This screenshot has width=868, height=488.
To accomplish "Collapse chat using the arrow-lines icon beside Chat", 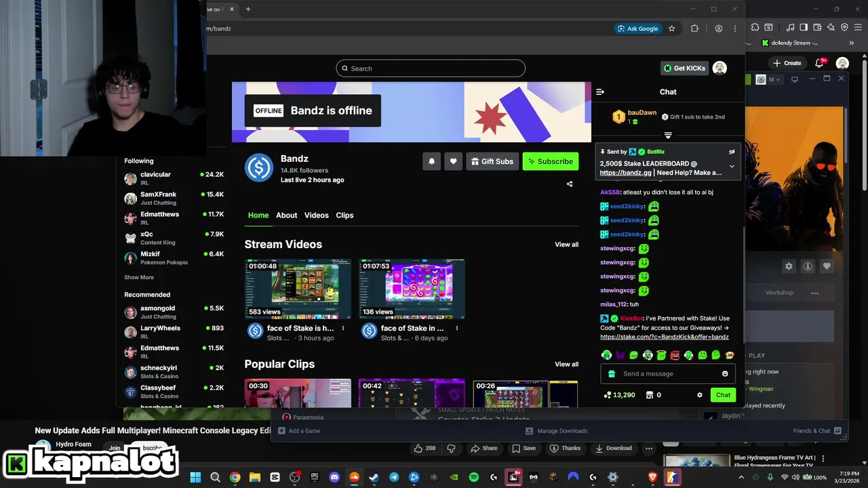I will [x=600, y=91].
